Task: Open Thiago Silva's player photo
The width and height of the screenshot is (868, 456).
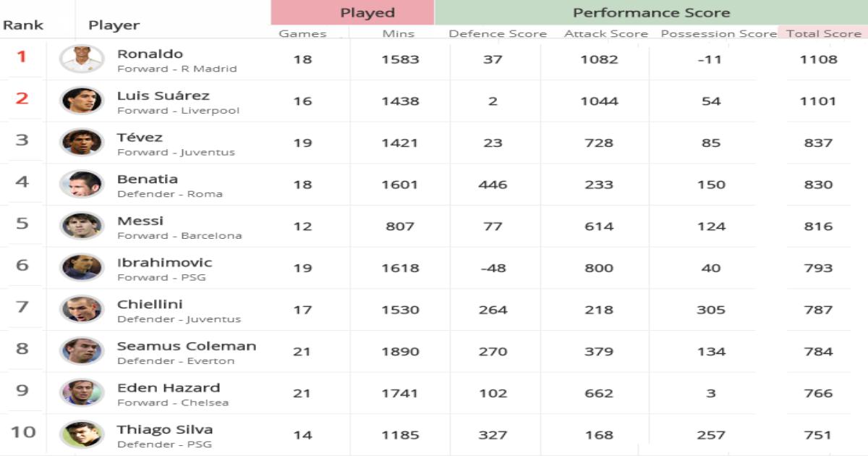Action: coord(81,434)
